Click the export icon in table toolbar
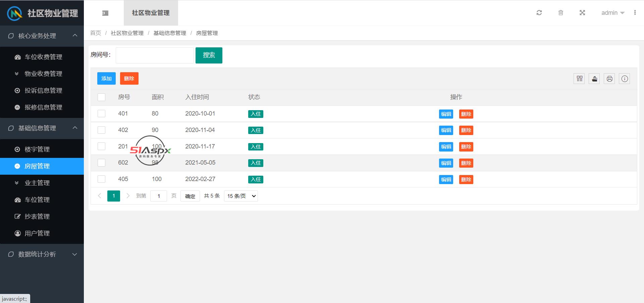The height and width of the screenshot is (303, 644). 594,79
